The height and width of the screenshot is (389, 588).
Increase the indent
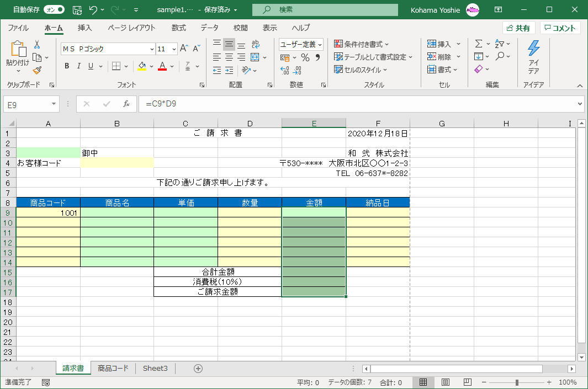[x=229, y=70]
